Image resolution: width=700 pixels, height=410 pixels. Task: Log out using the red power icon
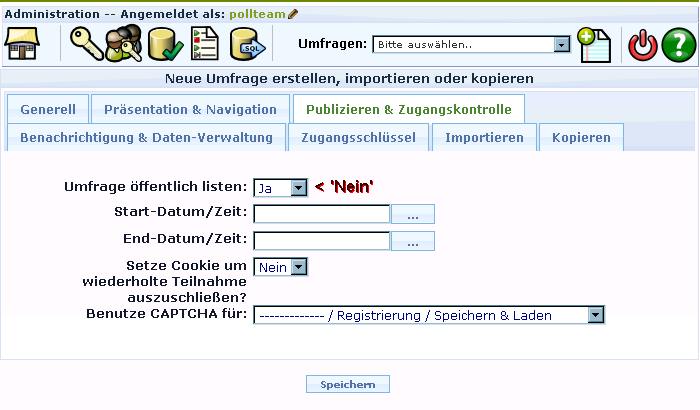(x=643, y=45)
